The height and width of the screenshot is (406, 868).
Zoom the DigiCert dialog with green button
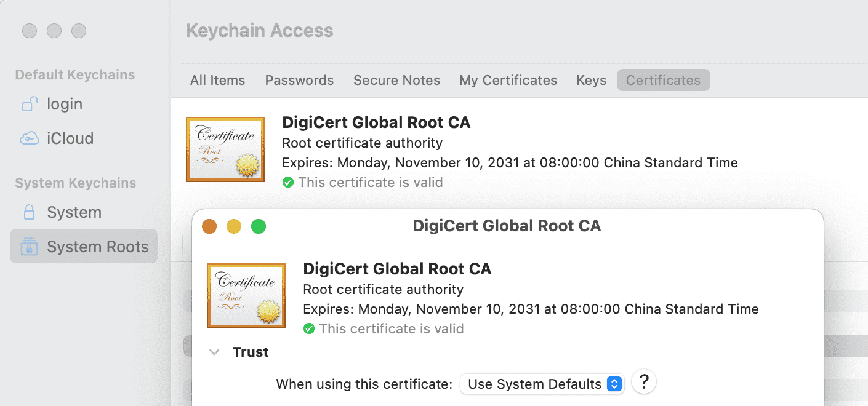click(259, 227)
